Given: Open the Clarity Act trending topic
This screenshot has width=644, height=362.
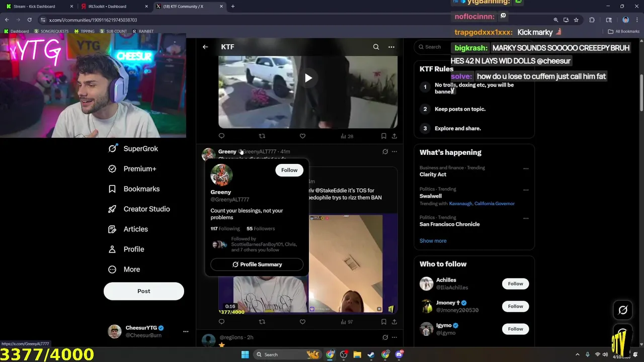Looking at the screenshot, I should [x=433, y=174].
